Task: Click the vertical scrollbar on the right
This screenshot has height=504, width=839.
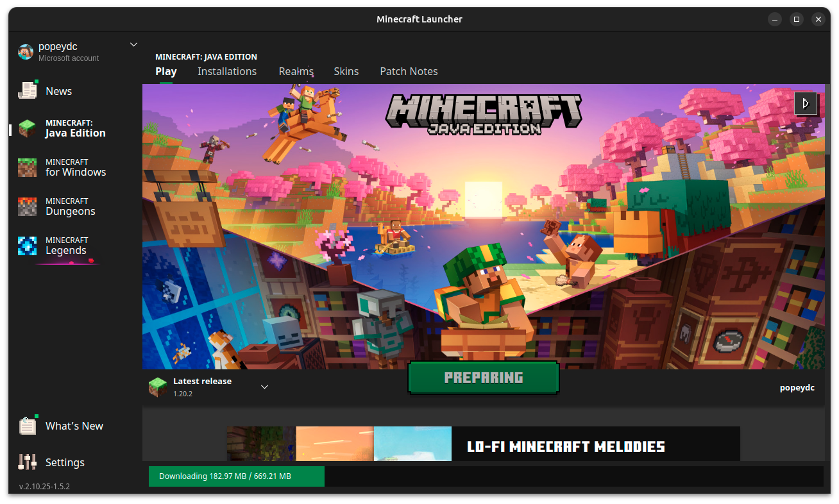Action: click(x=827, y=119)
